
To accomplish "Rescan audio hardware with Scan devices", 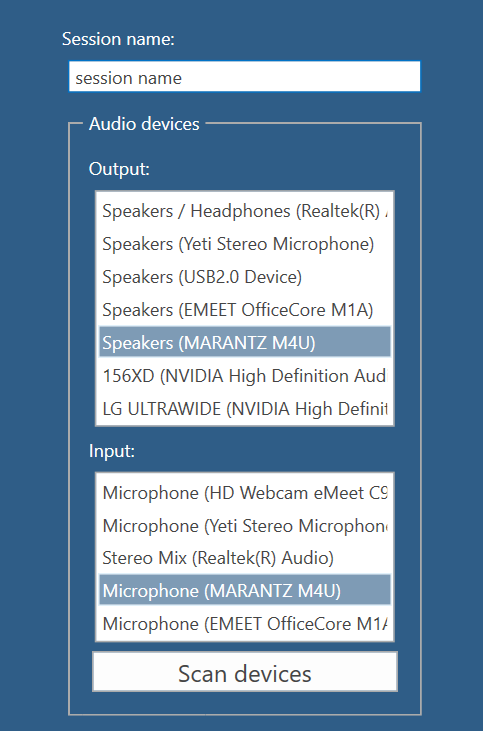I will [x=245, y=672].
